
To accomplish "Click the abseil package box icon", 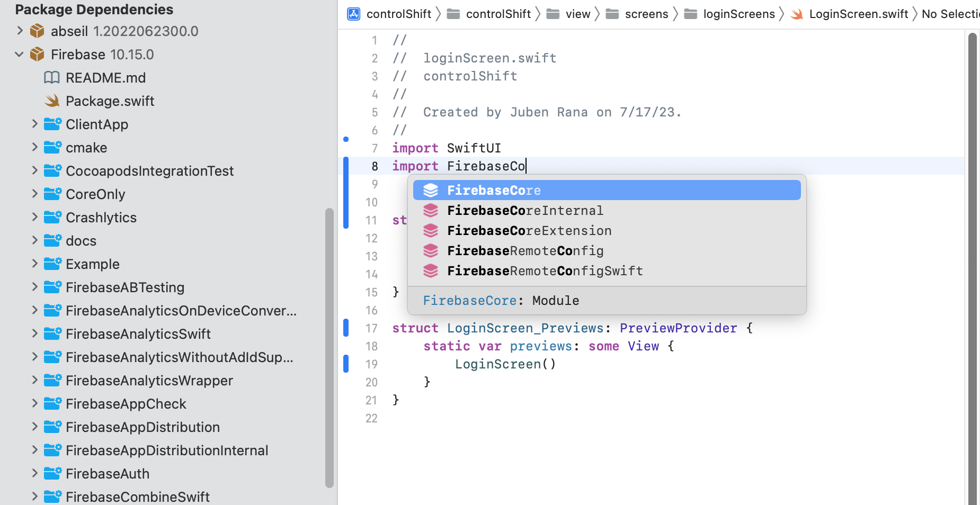I will click(x=37, y=31).
